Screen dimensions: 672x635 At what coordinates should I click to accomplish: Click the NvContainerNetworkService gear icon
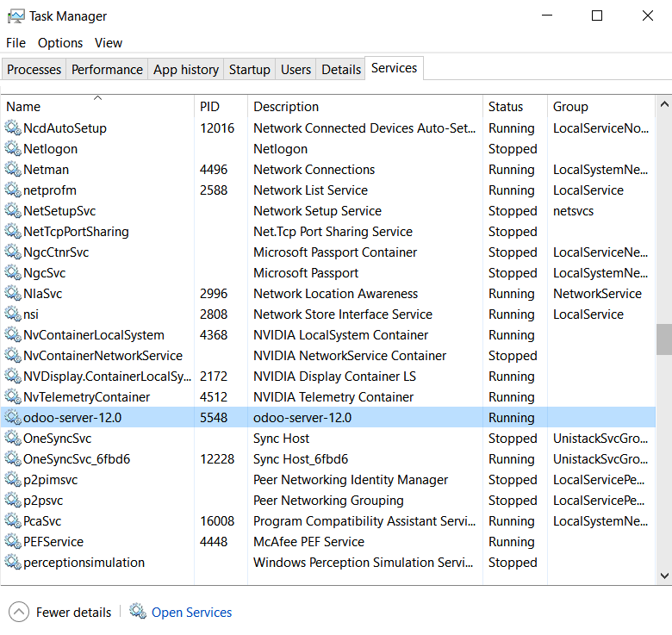tap(13, 355)
